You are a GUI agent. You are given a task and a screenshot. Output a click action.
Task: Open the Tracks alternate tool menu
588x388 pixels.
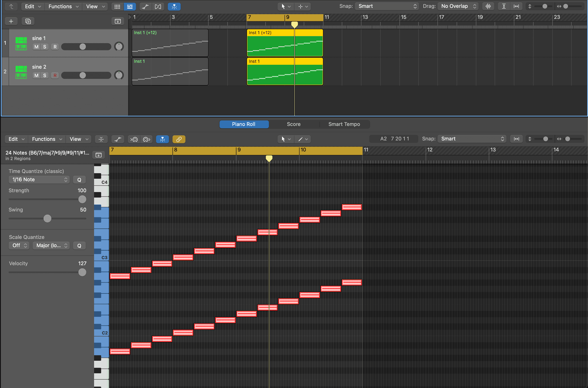point(303,7)
